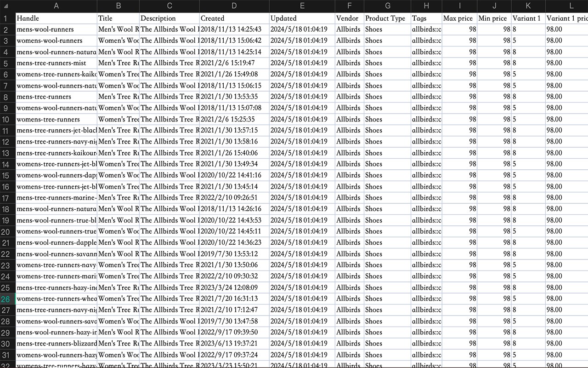Viewport: 588px width, 368px height.
Task: Select cell 'mens-tree-runners' in row 8
Action: pyautogui.click(x=56, y=97)
